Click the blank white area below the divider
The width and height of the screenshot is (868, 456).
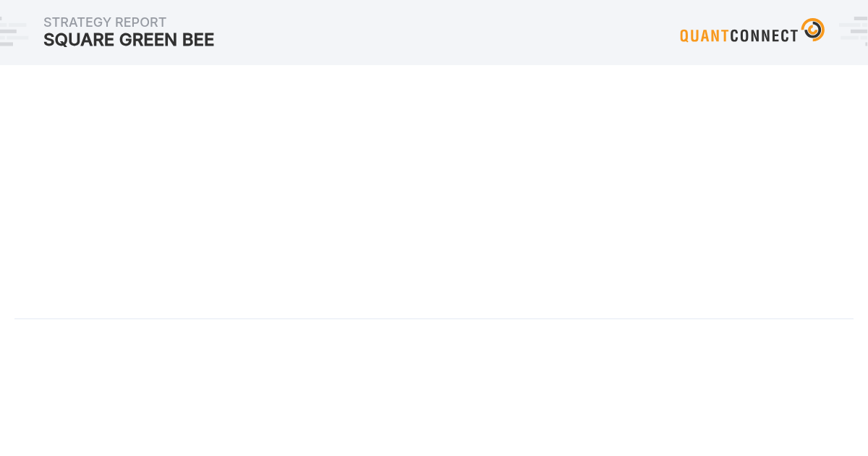[434, 387]
